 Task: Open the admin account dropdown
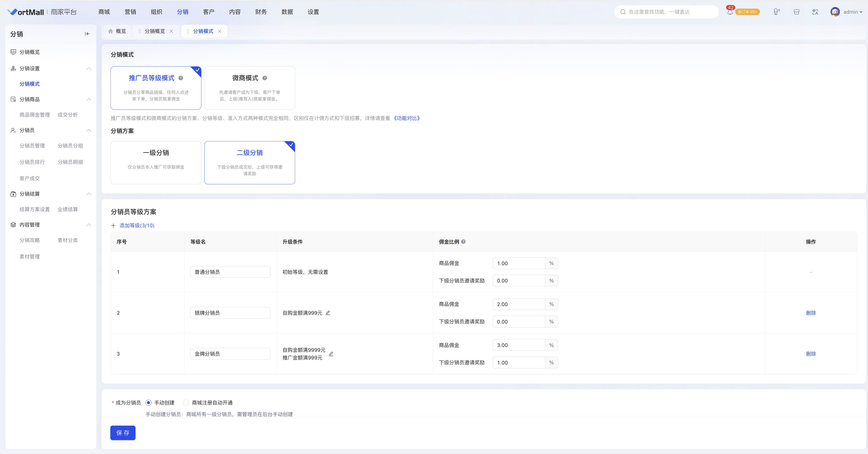(846, 12)
